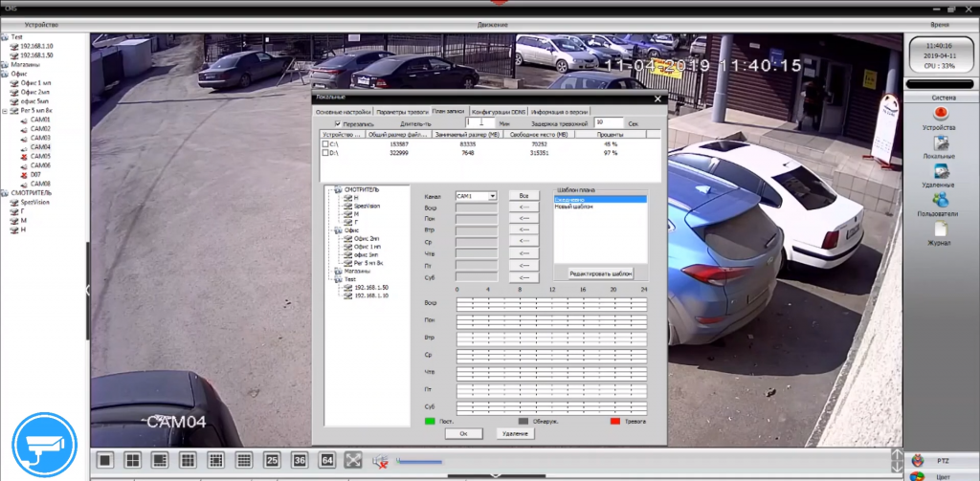This screenshot has height=481, width=980.
Task: Select the red Тревога record type swatch
Action: click(x=615, y=422)
